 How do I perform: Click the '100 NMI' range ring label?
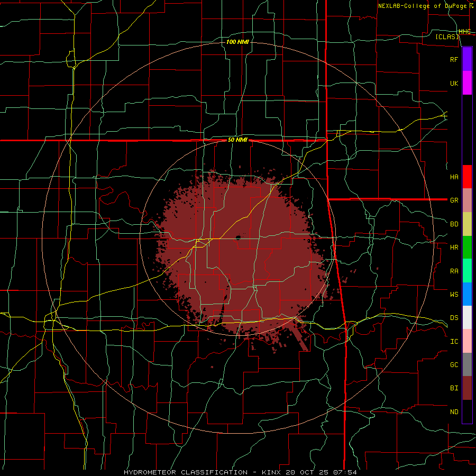point(237,42)
